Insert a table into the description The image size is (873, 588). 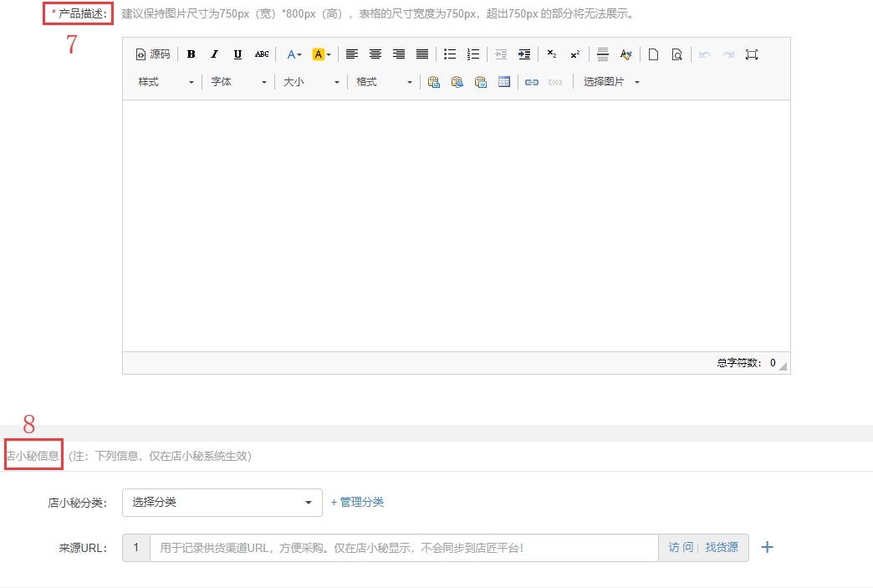504,82
